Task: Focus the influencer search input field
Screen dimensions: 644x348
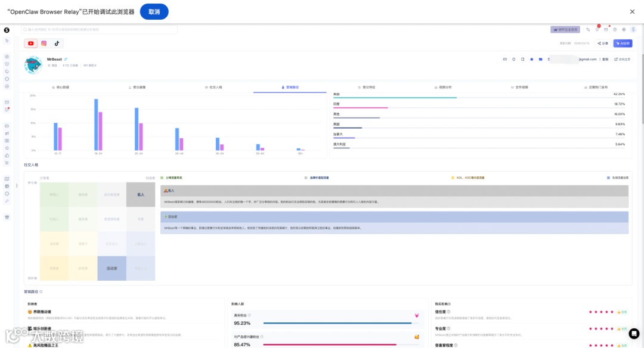Action: coord(100,30)
